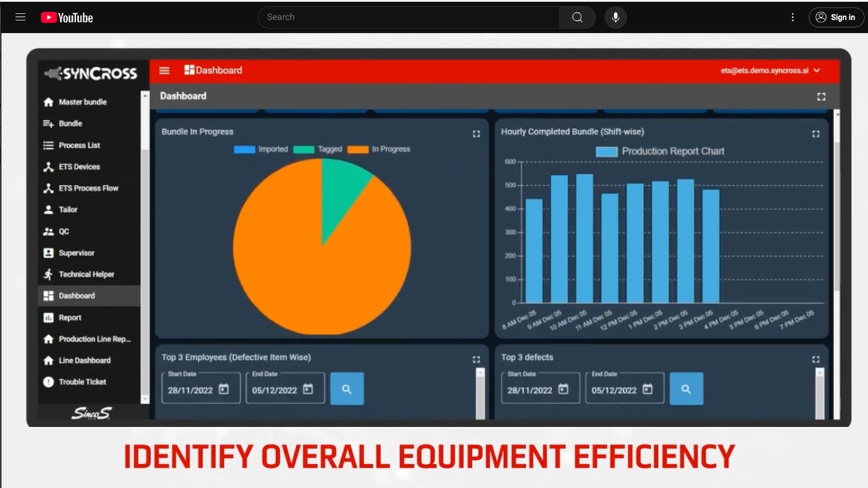868x488 pixels.
Task: Click inside the YouTube search field
Action: 407,17
